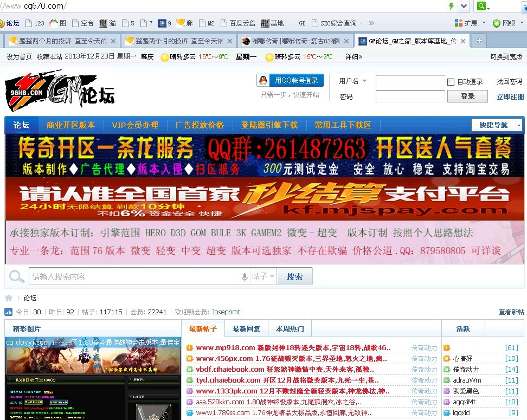Open the bookmark labeled 5
The image size is (527, 420).
point(128,23)
